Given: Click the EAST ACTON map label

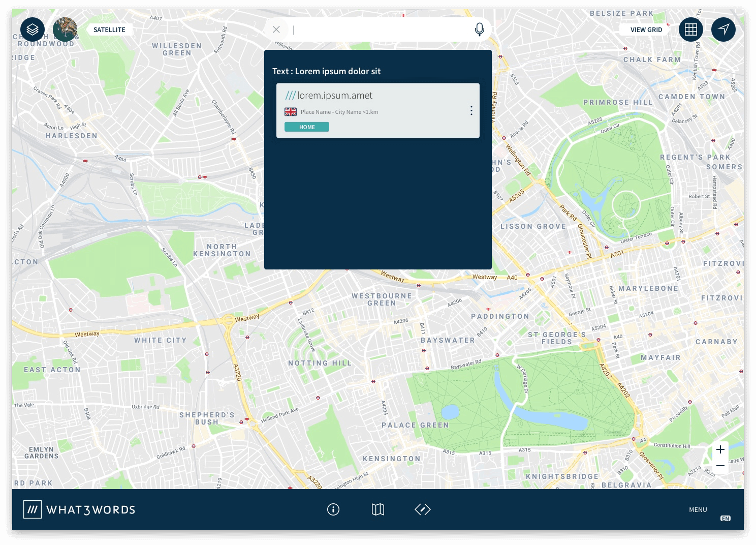Looking at the screenshot, I should 52,370.
